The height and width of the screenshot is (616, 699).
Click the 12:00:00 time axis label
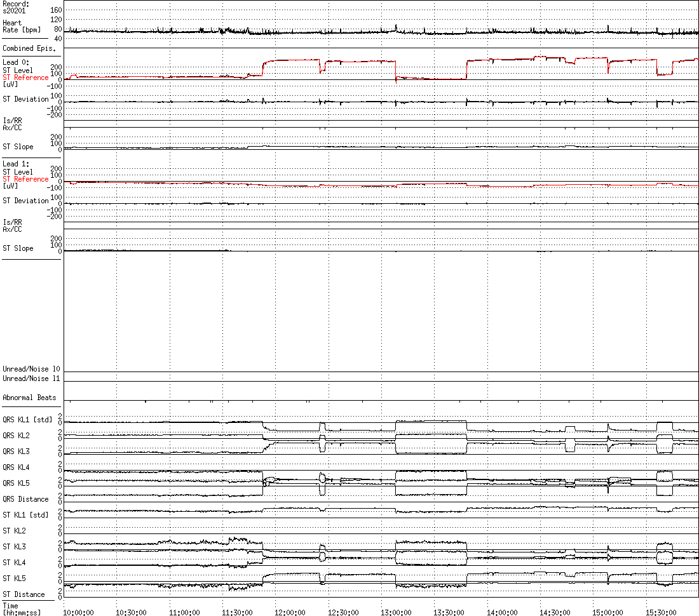[x=290, y=612]
